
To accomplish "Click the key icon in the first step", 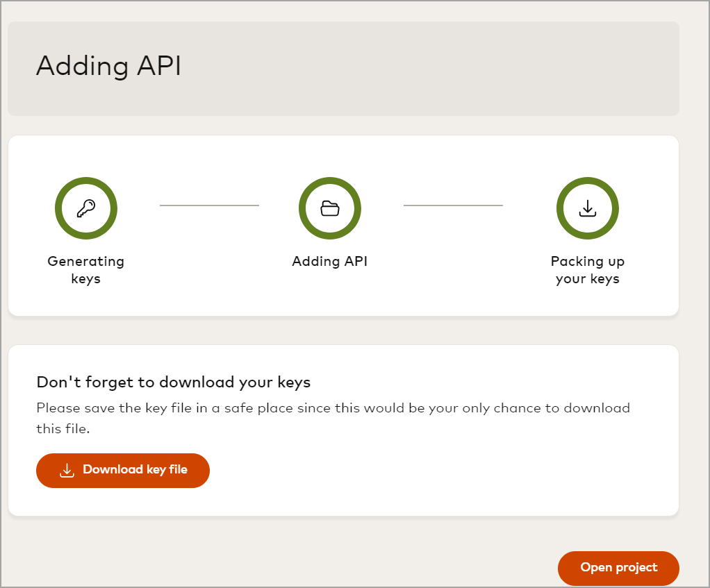I will [x=86, y=208].
